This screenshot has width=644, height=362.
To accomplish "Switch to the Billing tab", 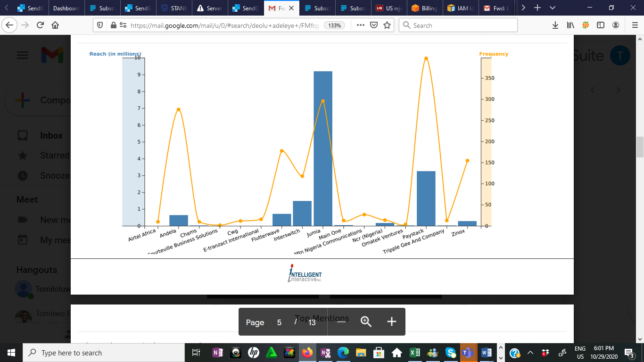I will pos(424,8).
